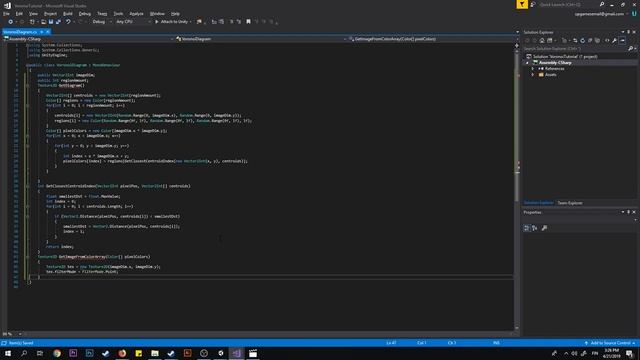Click the Navigate Backward icon
This screenshot has width=640, height=360.
11,22
